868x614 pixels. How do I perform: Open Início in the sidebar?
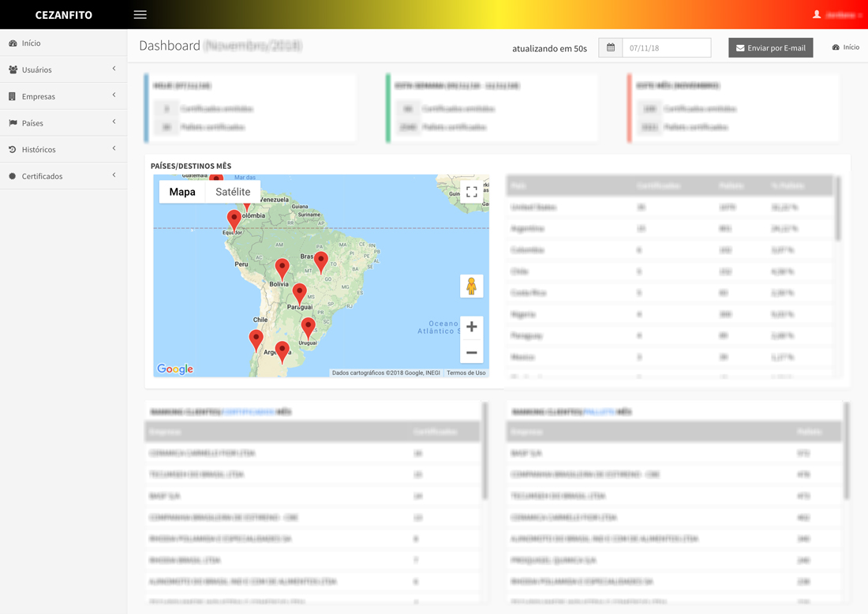(x=64, y=43)
